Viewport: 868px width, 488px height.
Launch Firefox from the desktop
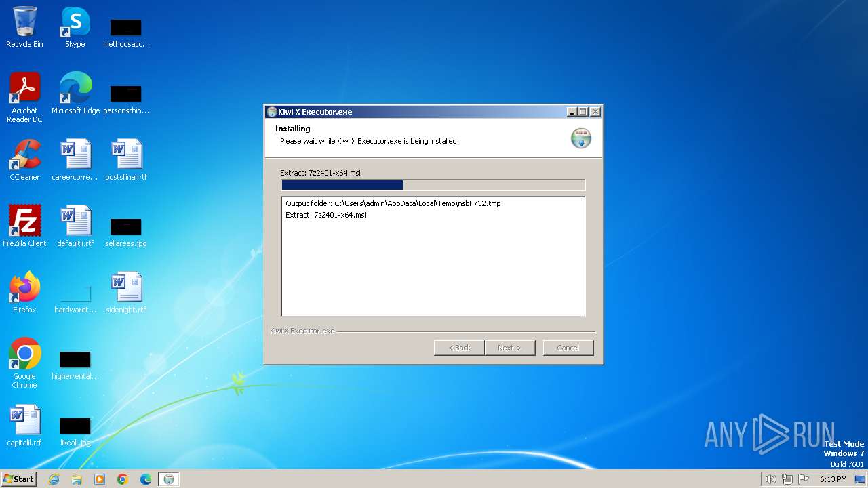click(x=24, y=292)
